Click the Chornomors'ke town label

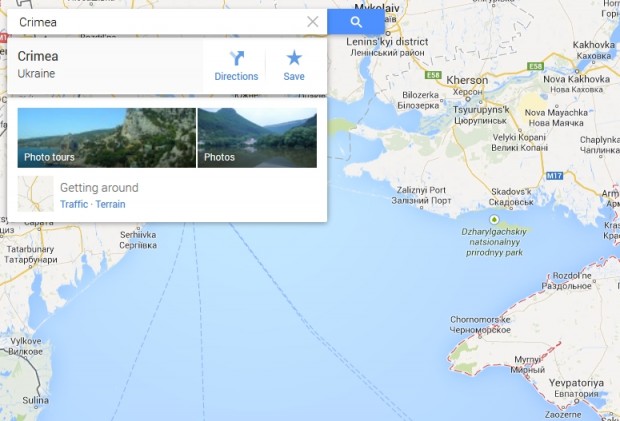480,319
